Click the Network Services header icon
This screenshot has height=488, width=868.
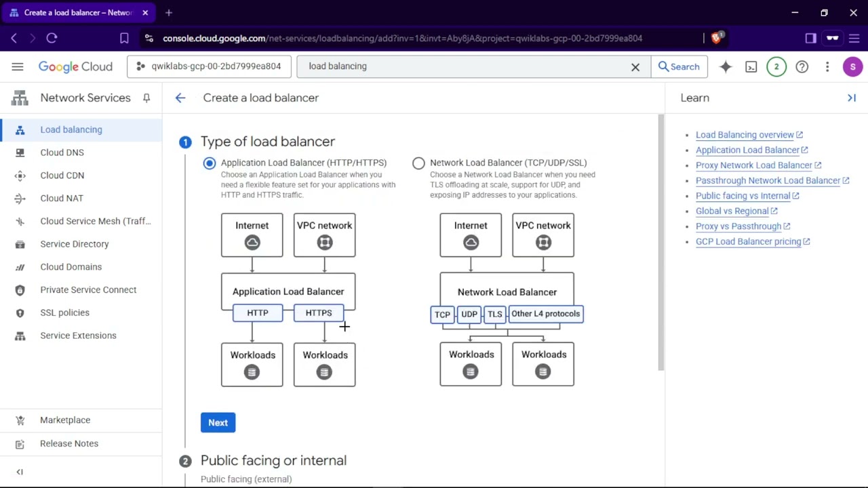click(x=20, y=98)
